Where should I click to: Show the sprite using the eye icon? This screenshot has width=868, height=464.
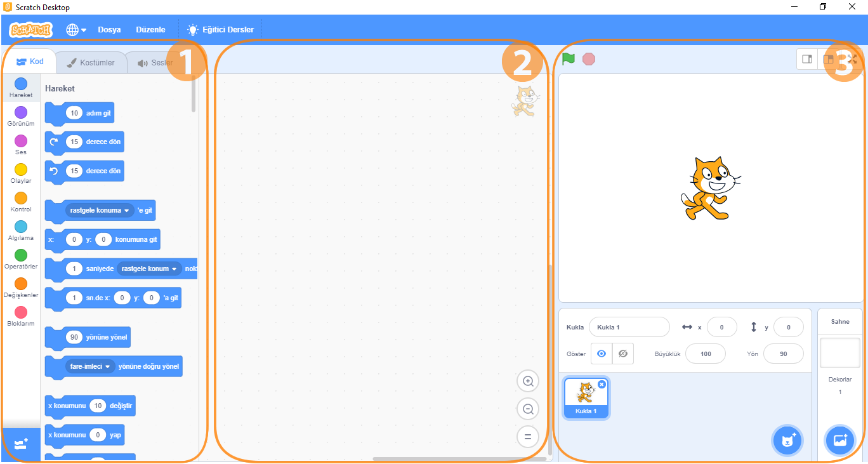coord(602,354)
